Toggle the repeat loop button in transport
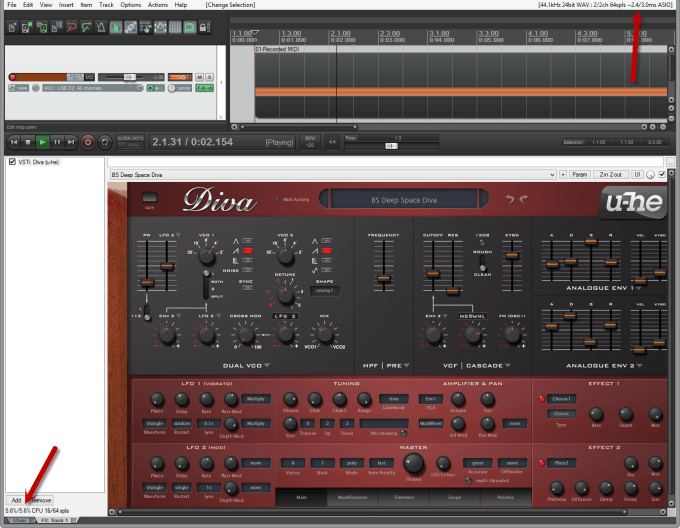The image size is (680, 528). tap(105, 143)
